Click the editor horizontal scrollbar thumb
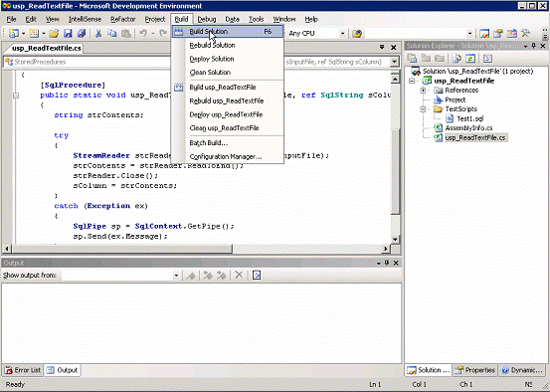The image size is (550, 392). click(121, 249)
